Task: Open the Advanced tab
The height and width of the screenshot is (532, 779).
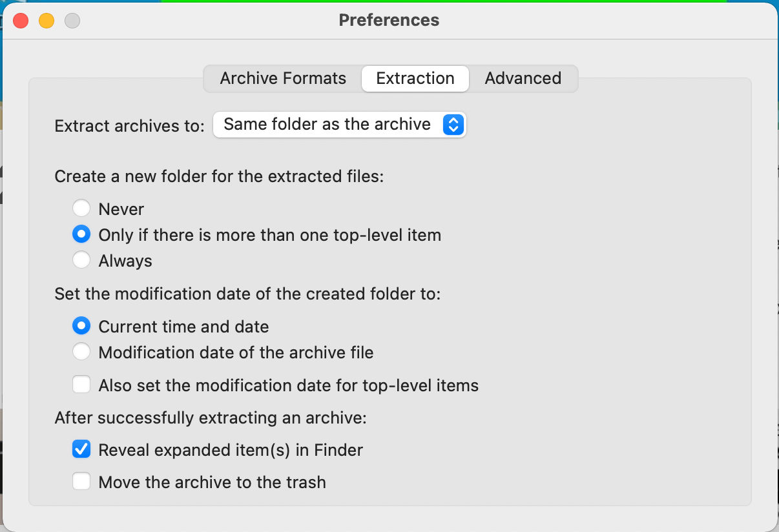Action: coord(523,78)
